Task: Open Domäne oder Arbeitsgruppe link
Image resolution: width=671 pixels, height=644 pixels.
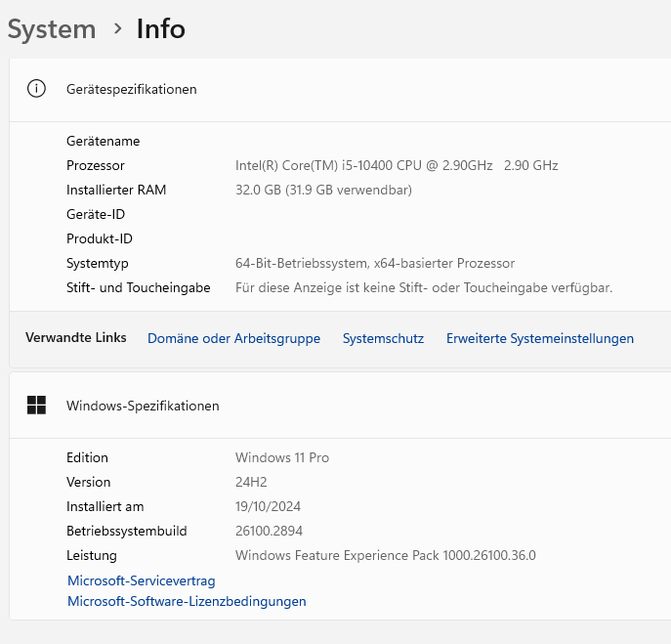Action: point(233,338)
